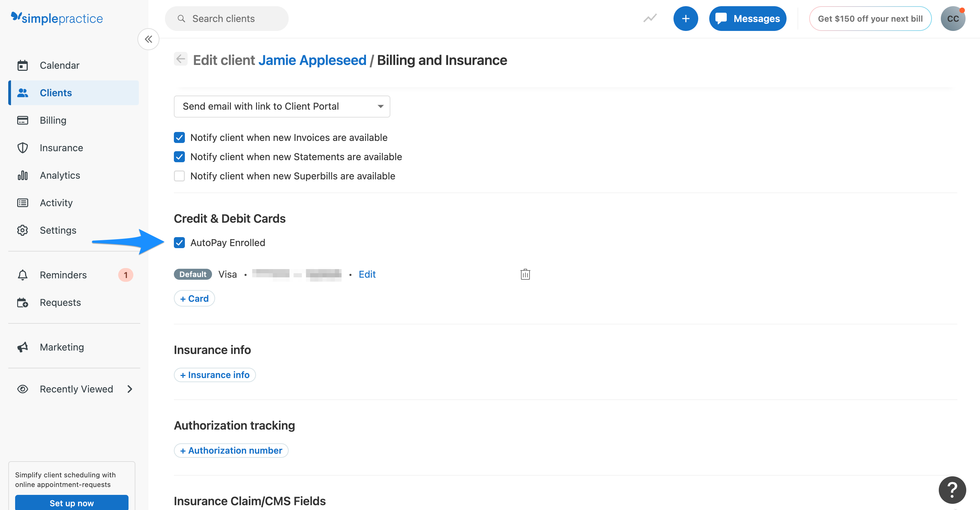Open the CC account avatar
The width and height of the screenshot is (980, 510).
[x=953, y=18]
